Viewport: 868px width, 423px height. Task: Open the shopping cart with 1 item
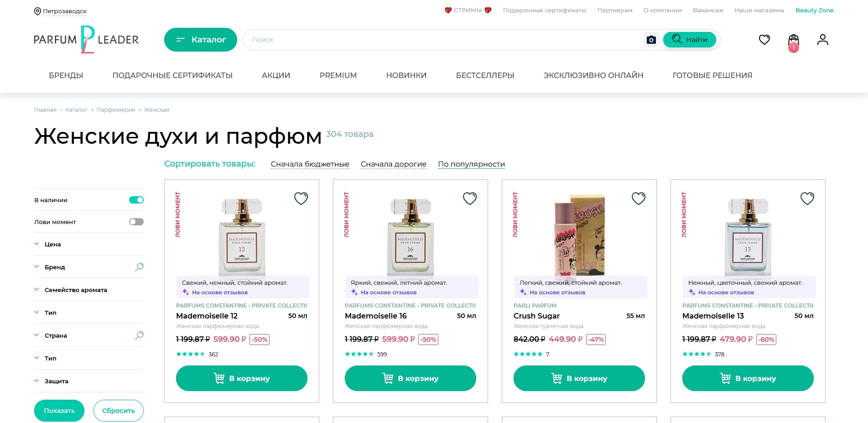pos(793,40)
